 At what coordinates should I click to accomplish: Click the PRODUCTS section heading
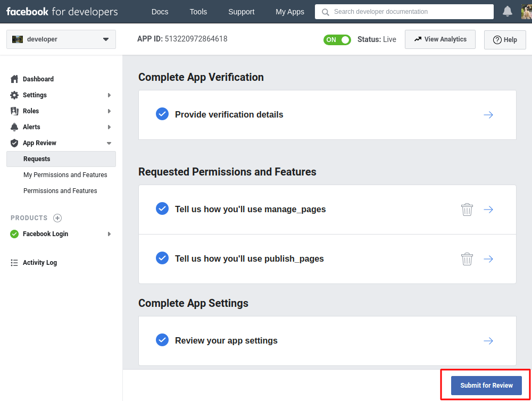pos(29,218)
